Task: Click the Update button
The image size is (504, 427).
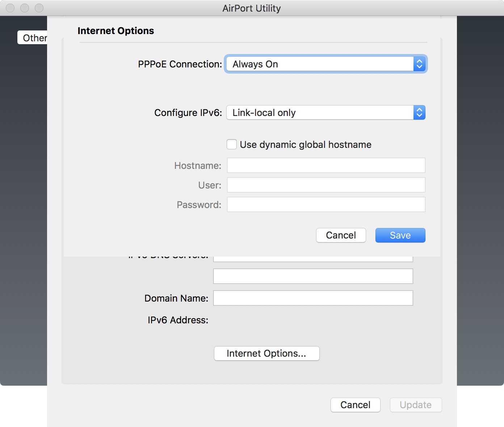Action: pos(416,405)
